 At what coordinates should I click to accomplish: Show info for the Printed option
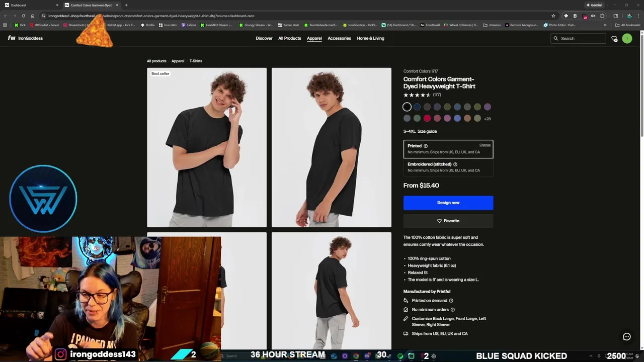tap(426, 146)
